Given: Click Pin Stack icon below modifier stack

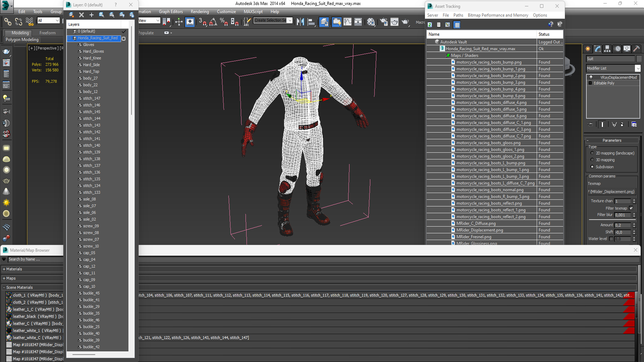Looking at the screenshot, I should point(591,124).
